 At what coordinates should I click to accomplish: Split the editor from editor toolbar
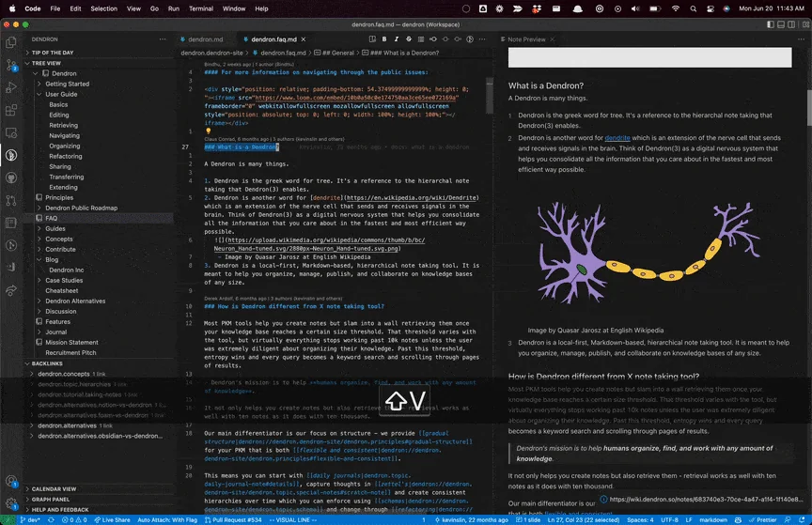tap(372, 39)
